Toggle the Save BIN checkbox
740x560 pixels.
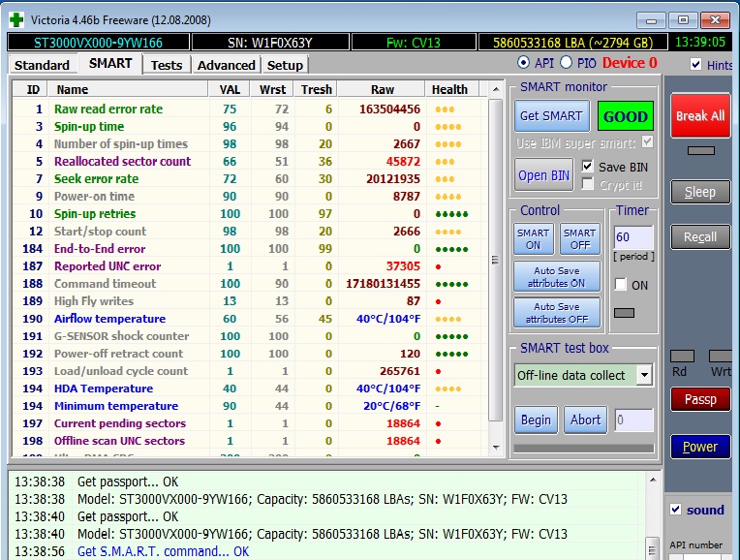(x=588, y=167)
